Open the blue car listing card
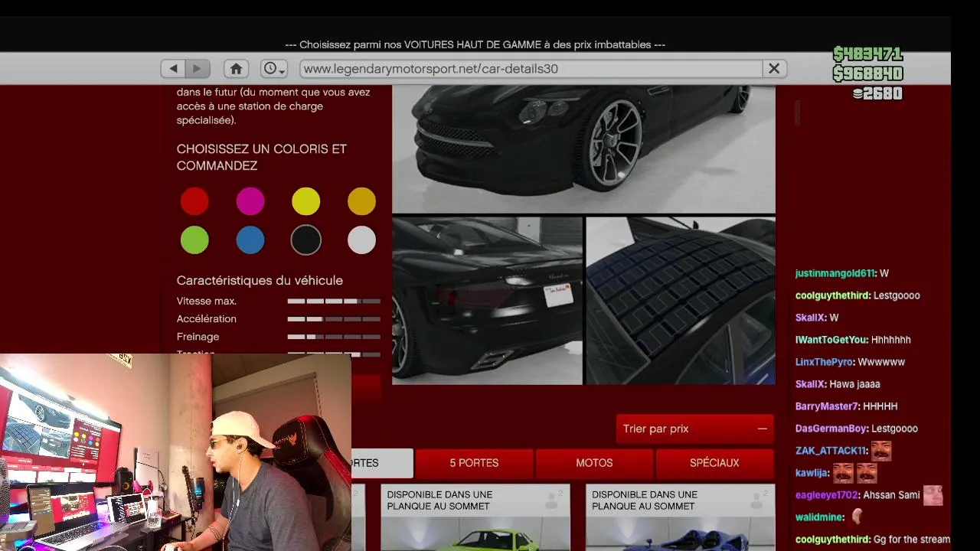This screenshot has height=551, width=980. (x=681, y=517)
